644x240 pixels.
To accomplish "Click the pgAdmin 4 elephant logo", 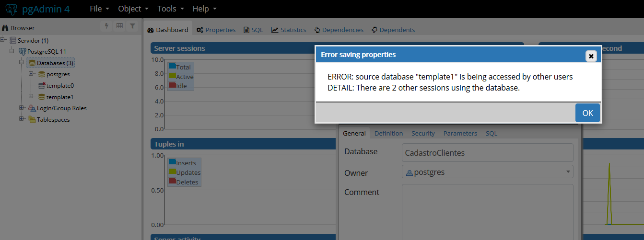I will tap(12, 9).
